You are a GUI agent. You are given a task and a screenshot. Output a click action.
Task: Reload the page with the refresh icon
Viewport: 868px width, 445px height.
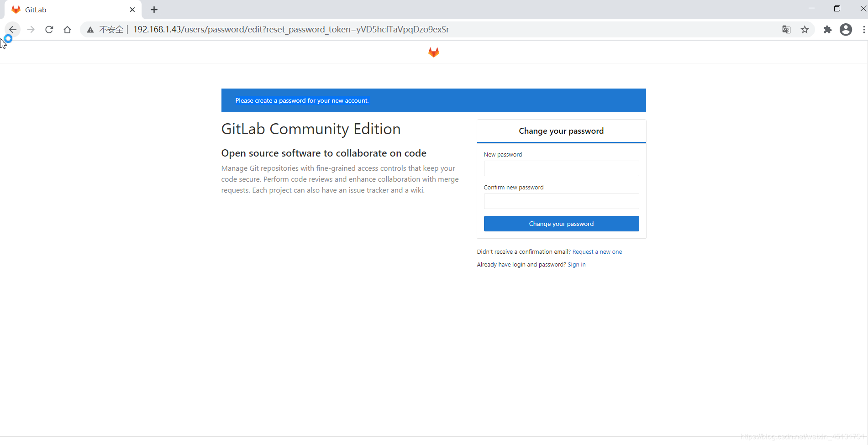[x=49, y=30]
